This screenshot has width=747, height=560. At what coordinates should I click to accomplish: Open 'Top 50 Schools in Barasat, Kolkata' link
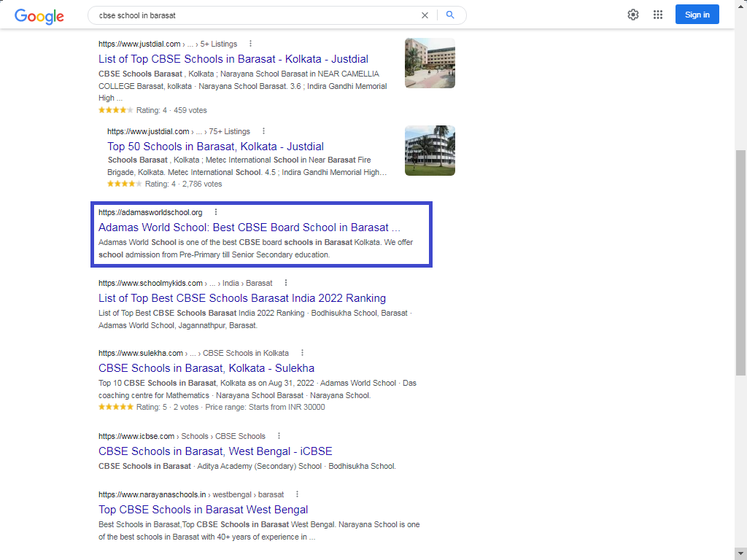[215, 146]
